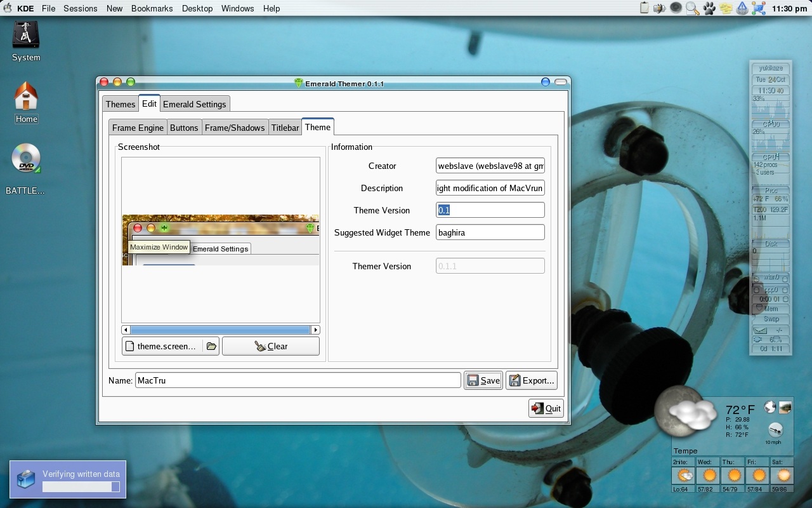Screen dimensions: 812x508
Task: Click the landscape picture icon in weather widget
Action: pos(785,407)
